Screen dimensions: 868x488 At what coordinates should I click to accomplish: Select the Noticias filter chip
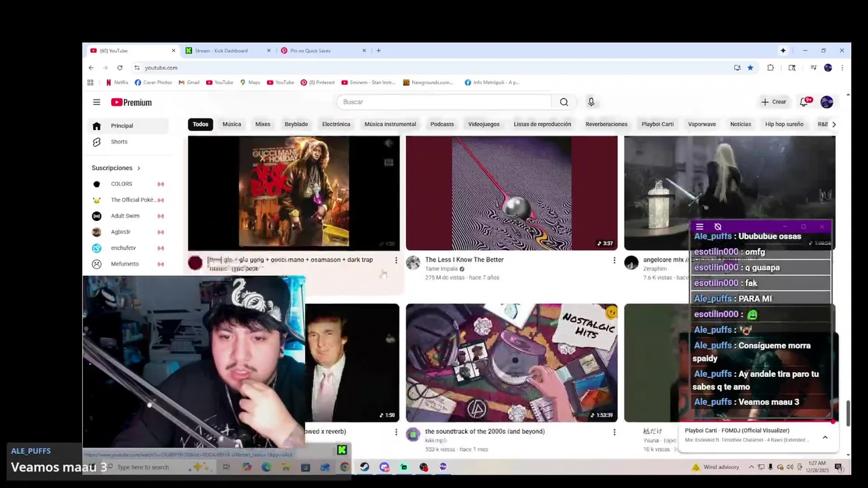741,124
